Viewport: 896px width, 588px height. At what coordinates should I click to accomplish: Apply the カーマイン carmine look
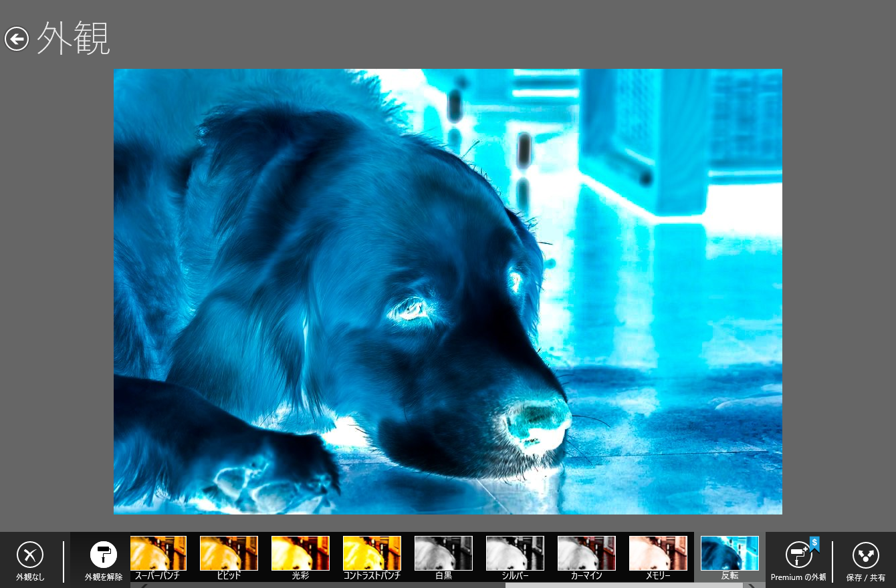(586, 553)
